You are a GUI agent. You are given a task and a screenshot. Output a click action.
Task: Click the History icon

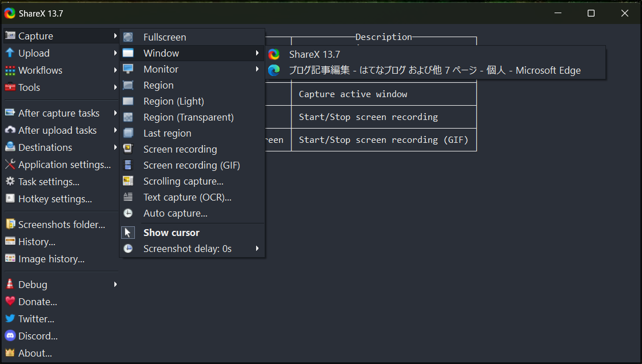tap(10, 241)
